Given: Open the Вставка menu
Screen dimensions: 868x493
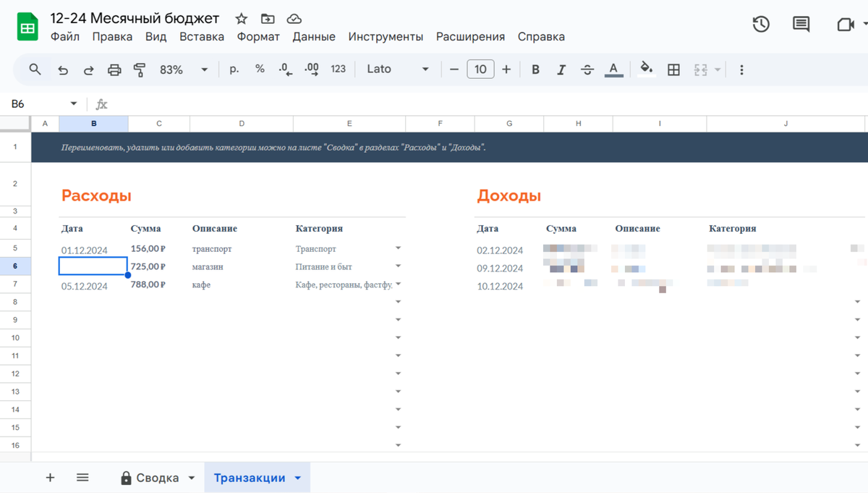Looking at the screenshot, I should point(202,36).
